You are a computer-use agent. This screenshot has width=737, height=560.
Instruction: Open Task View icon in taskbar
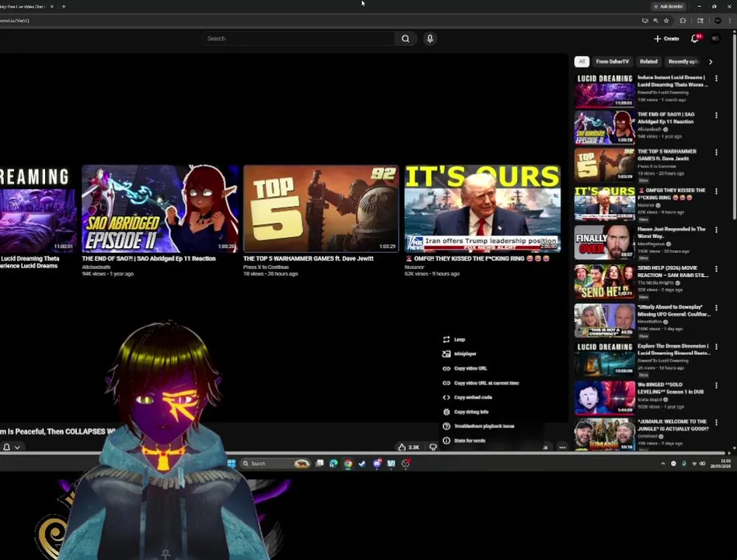(x=320, y=464)
